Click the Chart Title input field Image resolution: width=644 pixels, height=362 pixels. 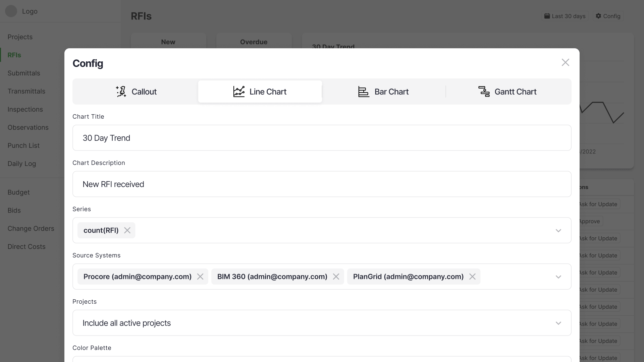click(x=322, y=137)
